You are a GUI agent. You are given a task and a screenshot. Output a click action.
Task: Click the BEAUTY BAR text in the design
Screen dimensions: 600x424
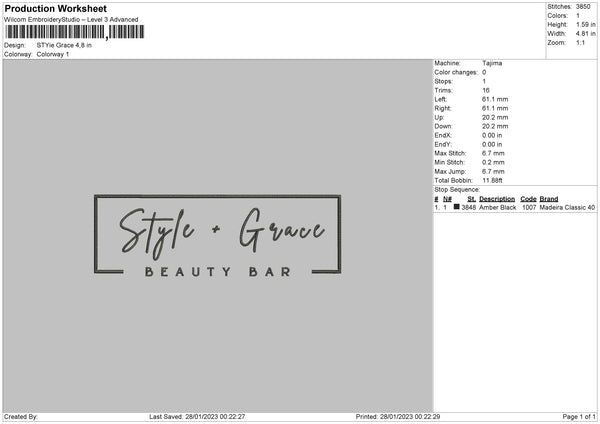[x=218, y=271]
